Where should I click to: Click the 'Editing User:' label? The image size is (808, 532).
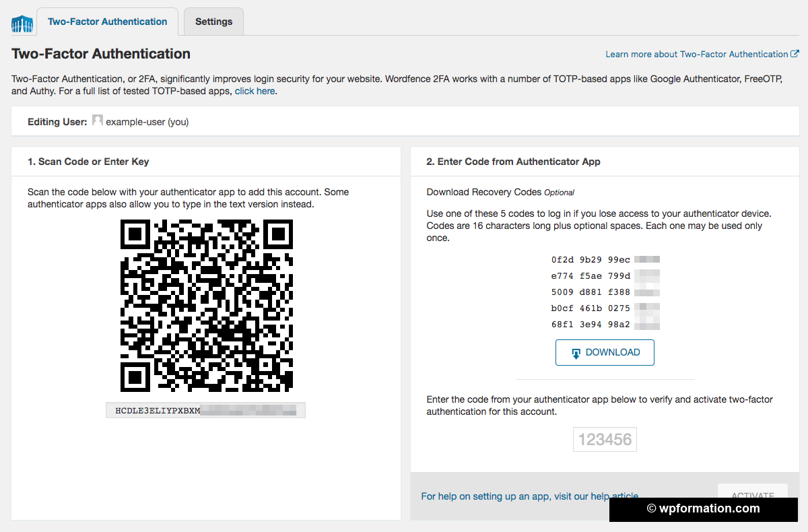pyautogui.click(x=57, y=122)
